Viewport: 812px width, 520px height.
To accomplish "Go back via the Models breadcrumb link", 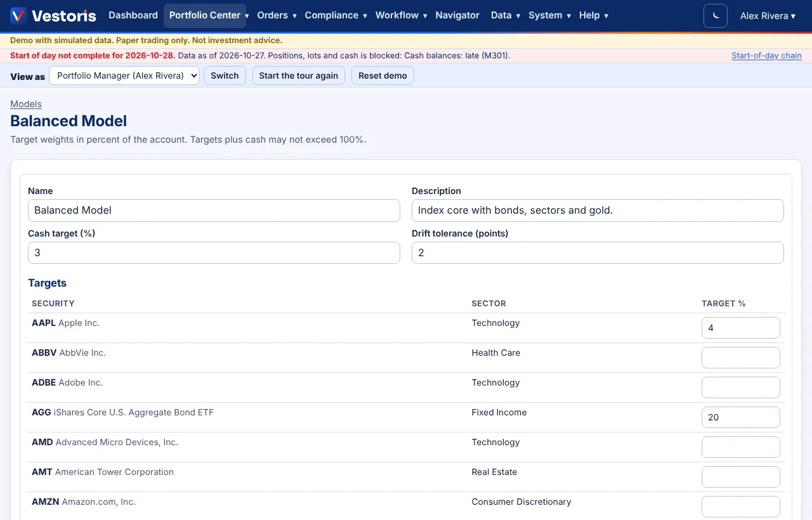I will (x=26, y=104).
